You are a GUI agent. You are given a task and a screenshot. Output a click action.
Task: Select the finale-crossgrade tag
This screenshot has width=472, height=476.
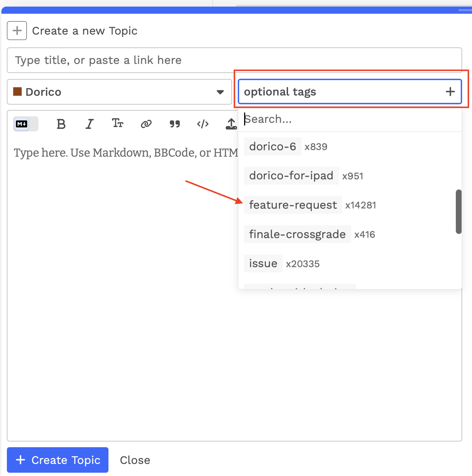click(297, 234)
